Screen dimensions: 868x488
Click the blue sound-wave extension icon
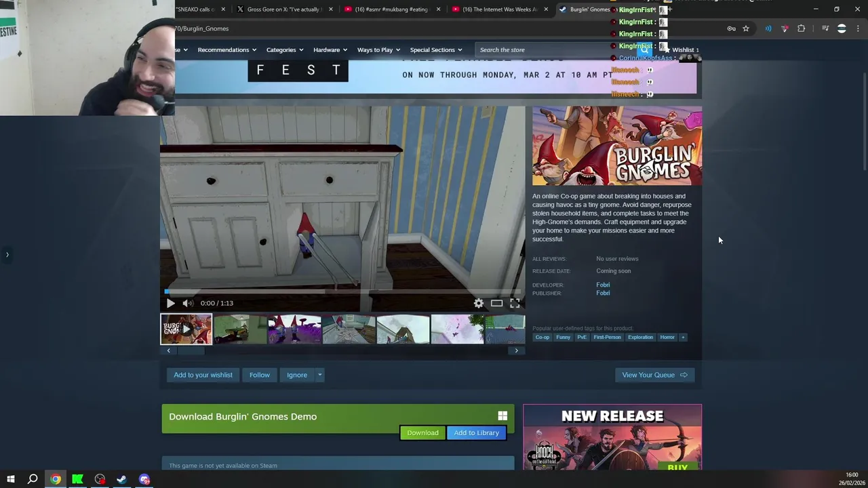click(x=768, y=28)
